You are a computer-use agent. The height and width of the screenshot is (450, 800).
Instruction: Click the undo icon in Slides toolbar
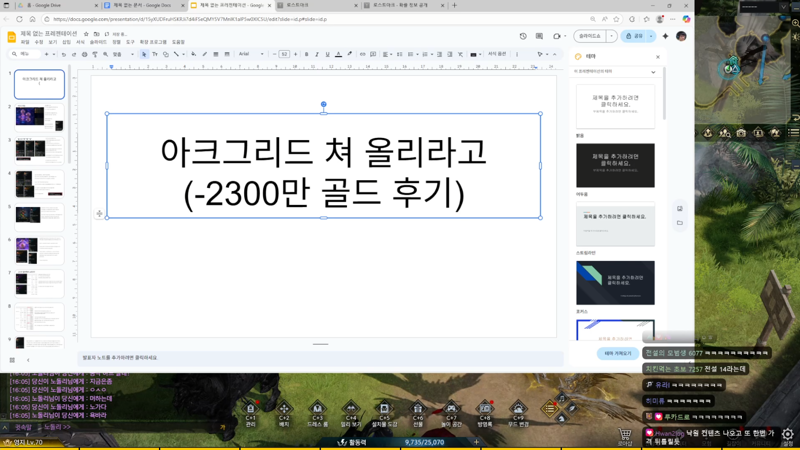(63, 54)
